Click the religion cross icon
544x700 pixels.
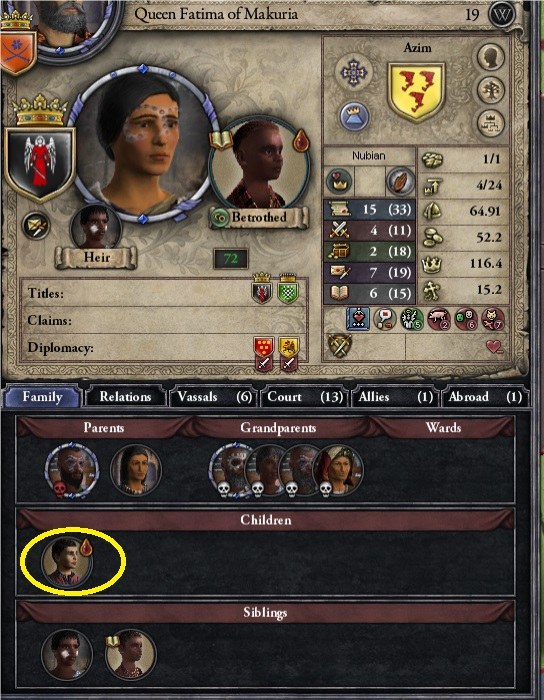tap(354, 72)
